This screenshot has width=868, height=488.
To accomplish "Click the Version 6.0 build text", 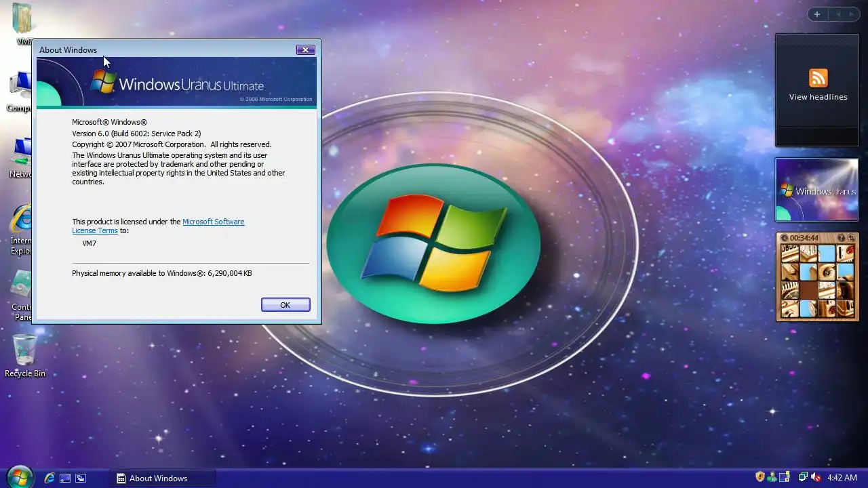I will 136,134.
